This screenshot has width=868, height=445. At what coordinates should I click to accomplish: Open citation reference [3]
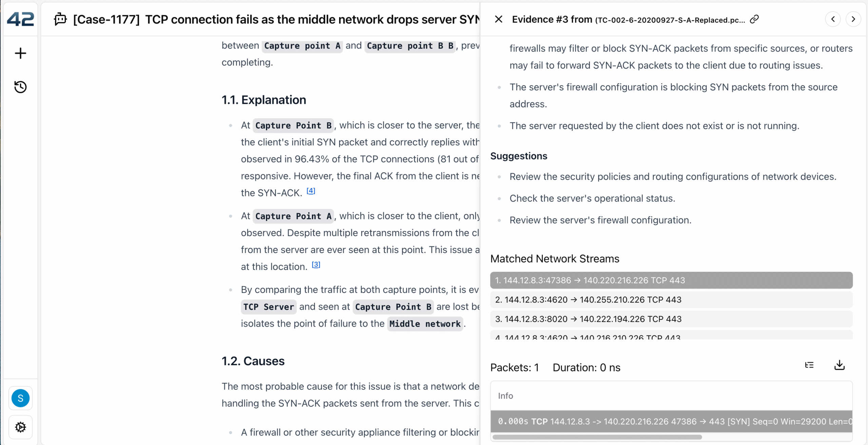(316, 265)
